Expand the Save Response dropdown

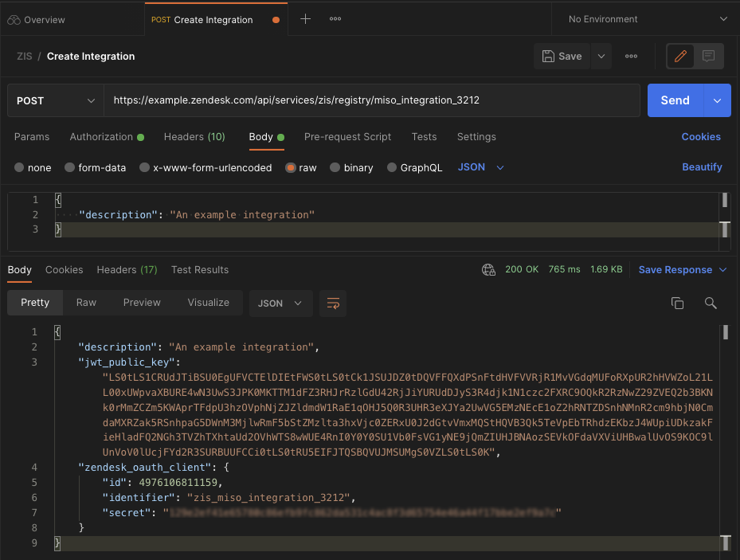722,270
